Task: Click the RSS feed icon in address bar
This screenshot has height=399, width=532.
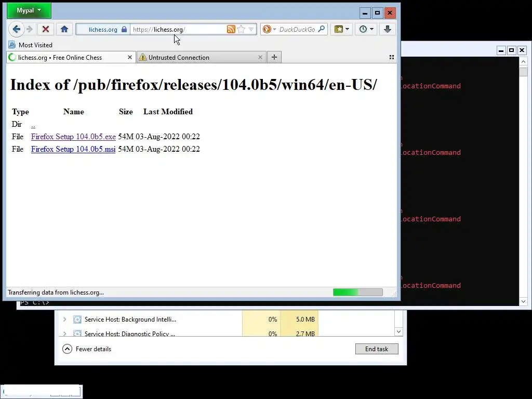Action: (231, 29)
